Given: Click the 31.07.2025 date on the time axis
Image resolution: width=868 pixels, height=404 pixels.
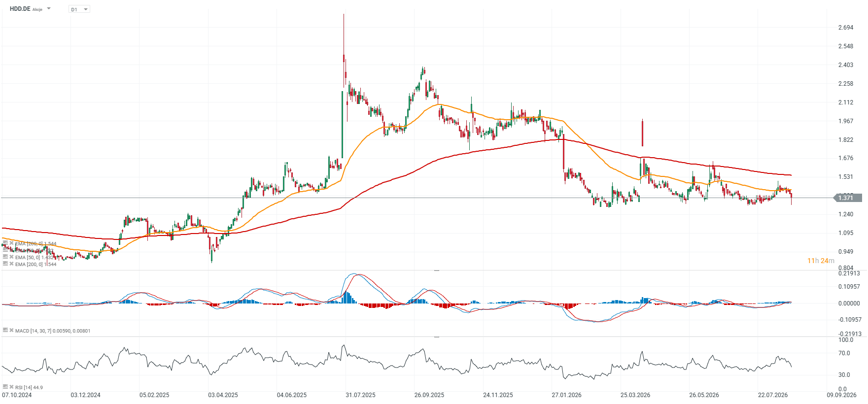Looking at the screenshot, I should (x=360, y=395).
